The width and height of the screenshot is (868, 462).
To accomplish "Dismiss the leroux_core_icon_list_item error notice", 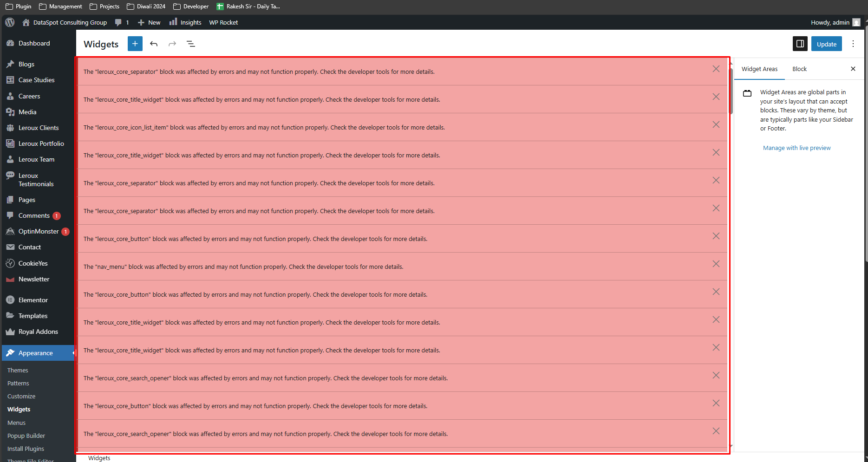I will point(716,124).
